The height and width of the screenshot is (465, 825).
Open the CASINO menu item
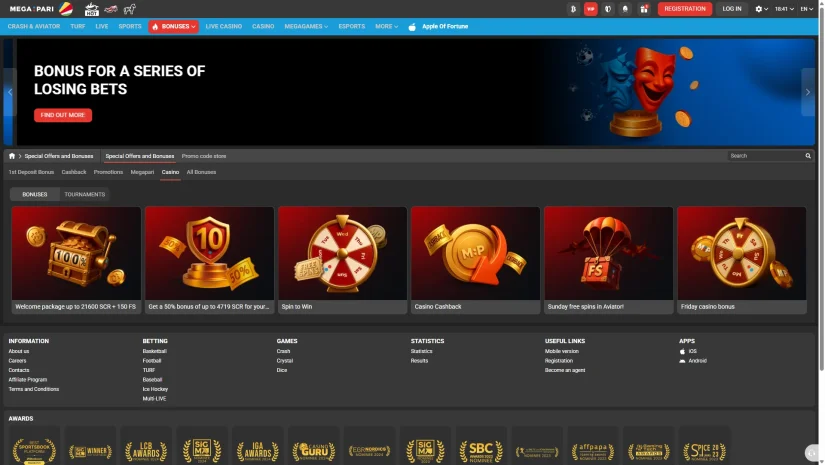pyautogui.click(x=263, y=26)
